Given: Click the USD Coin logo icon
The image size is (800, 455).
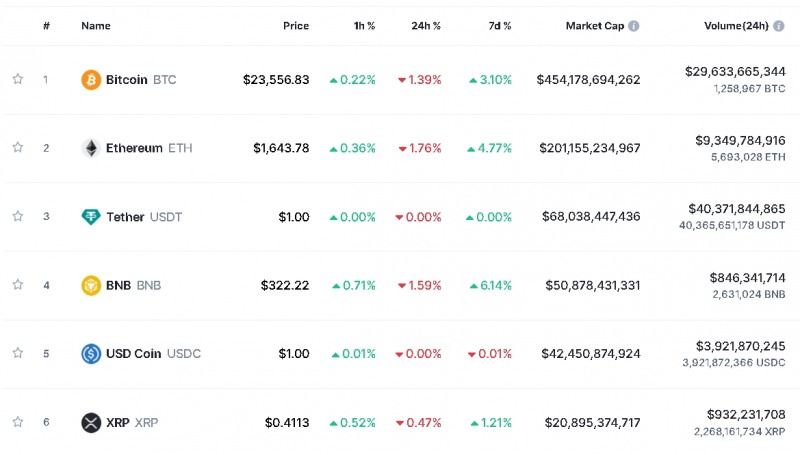Looking at the screenshot, I should (x=91, y=353).
